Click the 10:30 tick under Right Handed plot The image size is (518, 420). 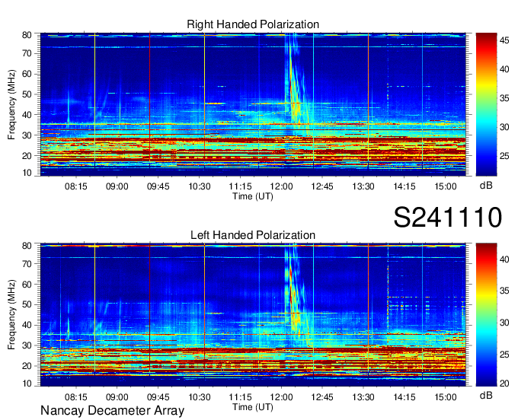click(x=200, y=186)
